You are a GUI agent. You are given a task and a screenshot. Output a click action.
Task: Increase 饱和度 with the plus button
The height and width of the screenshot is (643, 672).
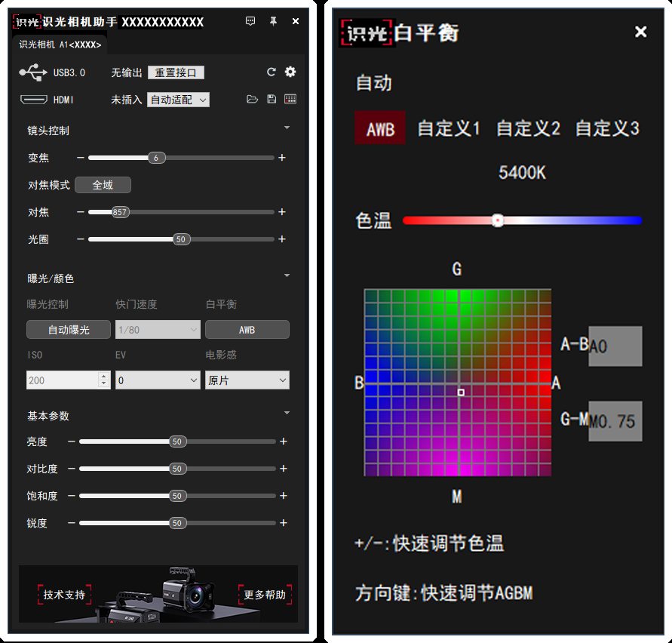[x=284, y=495]
